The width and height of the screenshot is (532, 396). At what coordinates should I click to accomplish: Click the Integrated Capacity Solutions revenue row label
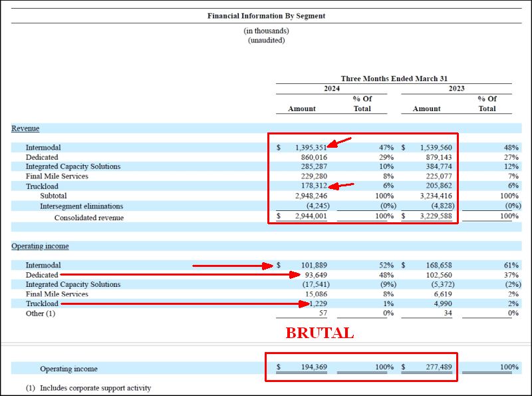point(73,166)
